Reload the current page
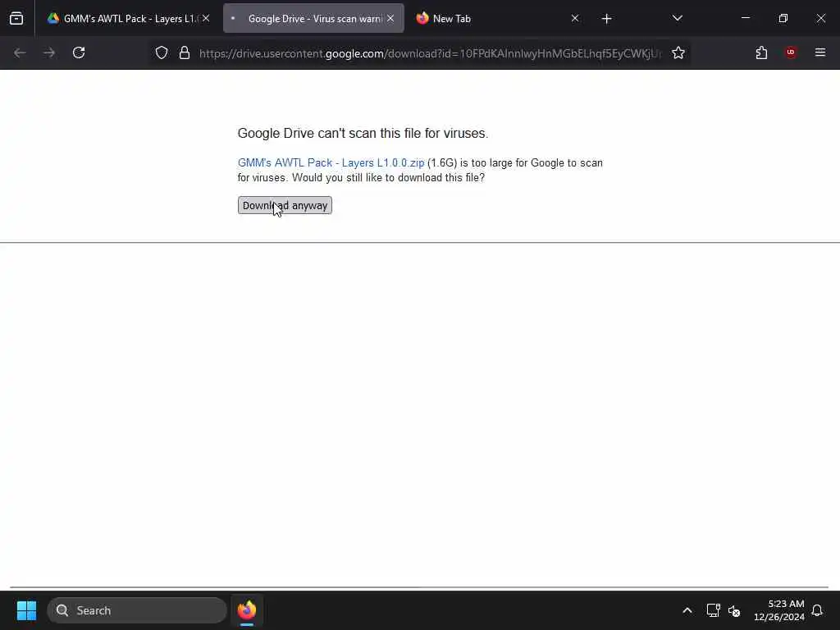 pos(79,52)
